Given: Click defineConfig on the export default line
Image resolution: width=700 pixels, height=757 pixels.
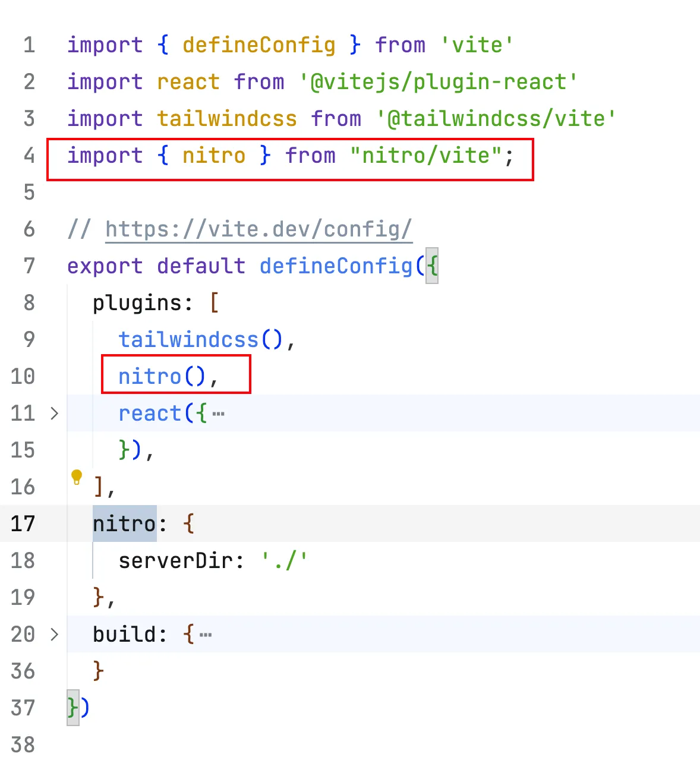Looking at the screenshot, I should point(336,266).
